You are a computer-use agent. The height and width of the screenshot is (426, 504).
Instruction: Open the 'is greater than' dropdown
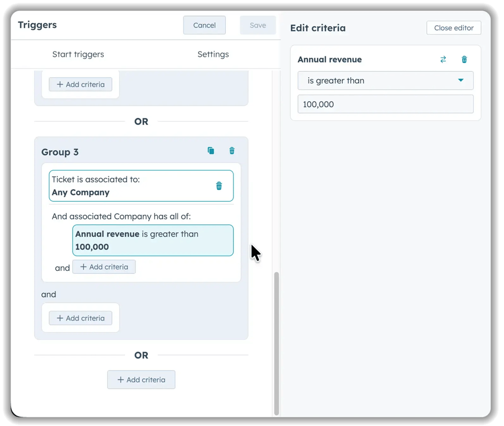pyautogui.click(x=385, y=80)
